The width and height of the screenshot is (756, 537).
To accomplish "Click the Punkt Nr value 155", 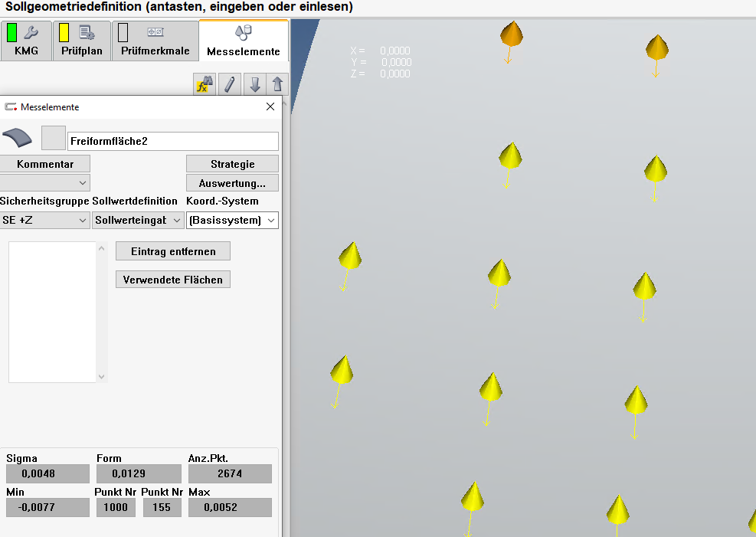I will tap(162, 507).
